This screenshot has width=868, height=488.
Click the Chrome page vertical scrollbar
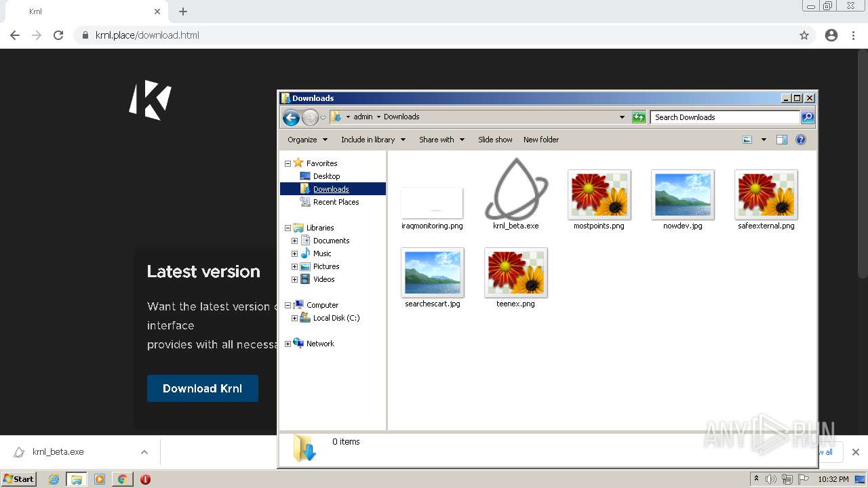[863, 164]
